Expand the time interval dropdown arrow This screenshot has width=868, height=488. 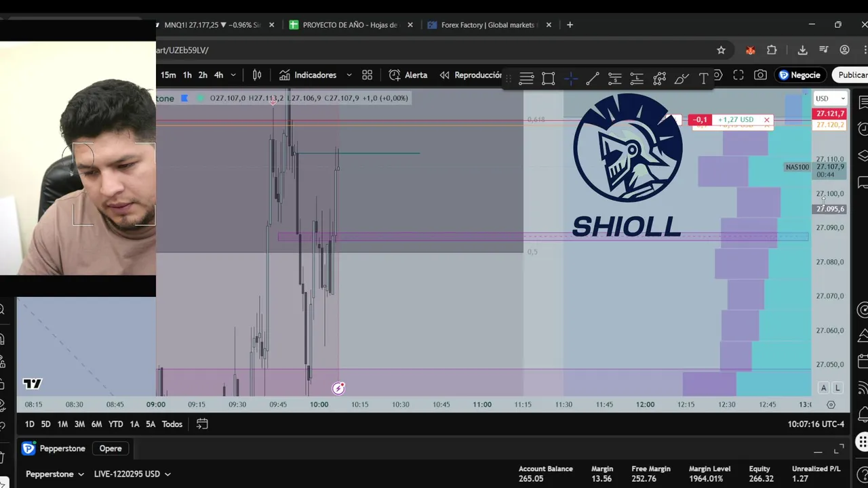(x=233, y=75)
